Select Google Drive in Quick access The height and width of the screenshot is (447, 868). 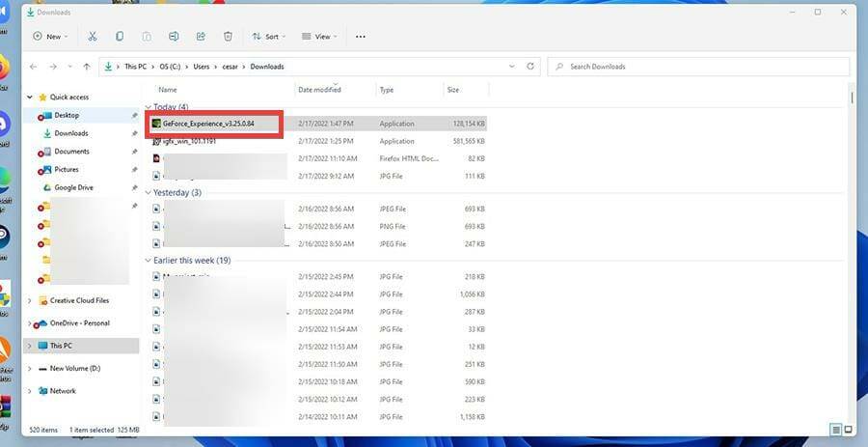73,187
